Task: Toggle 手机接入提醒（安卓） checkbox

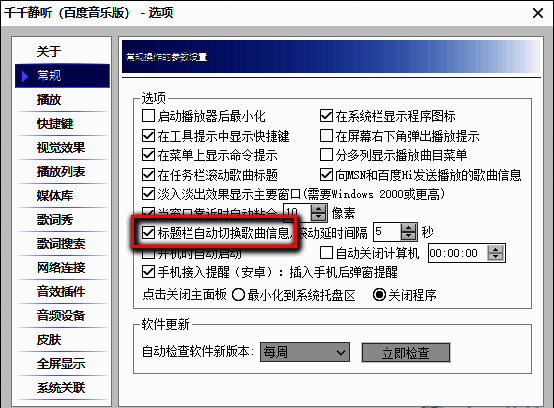Action: tap(148, 272)
